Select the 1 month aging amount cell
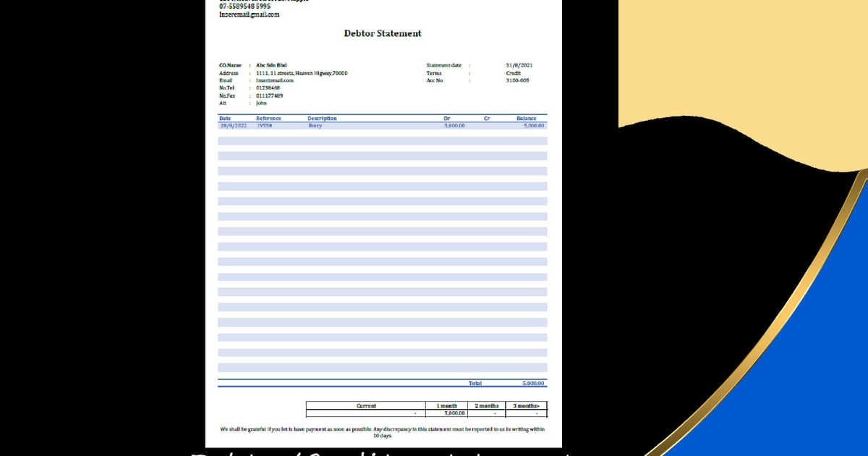This screenshot has height=456, width=868. pos(454,413)
